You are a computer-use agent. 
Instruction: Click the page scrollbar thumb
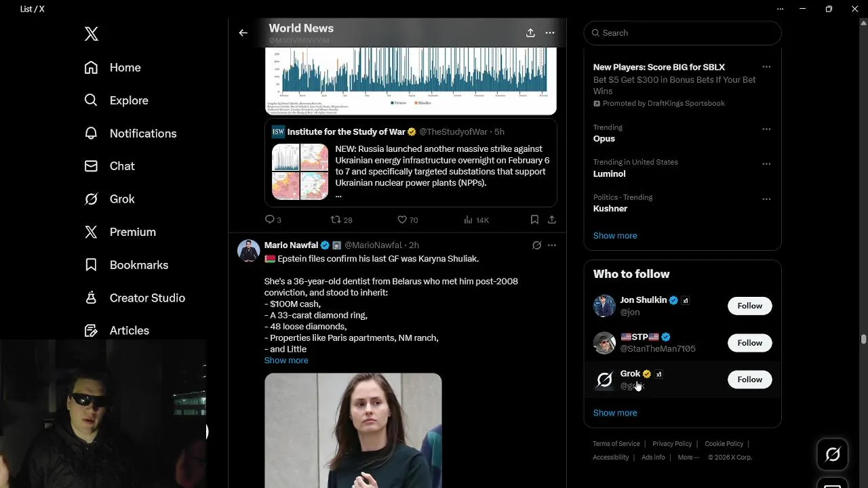pyautogui.click(x=863, y=339)
